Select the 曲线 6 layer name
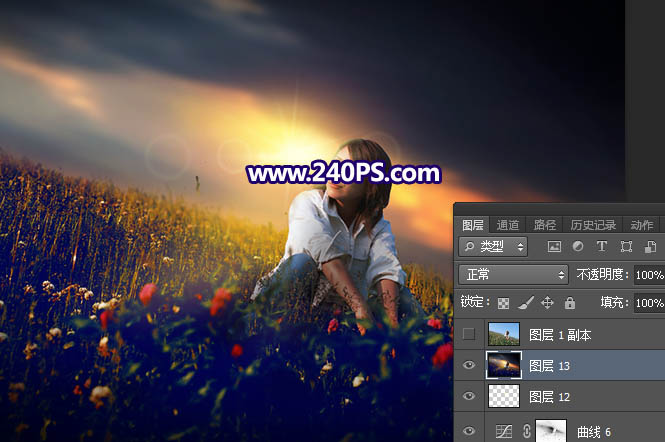 click(594, 432)
